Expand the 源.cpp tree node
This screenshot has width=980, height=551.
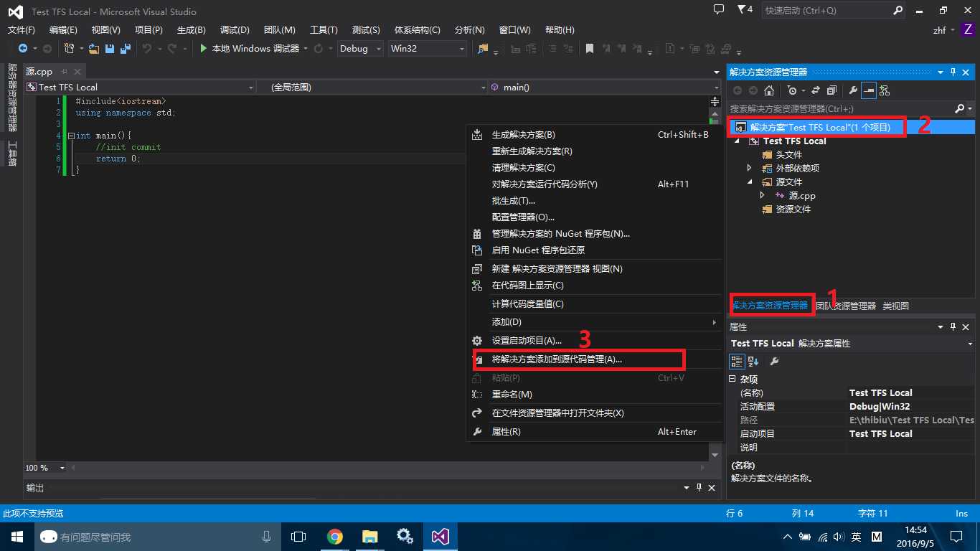pyautogui.click(x=763, y=195)
